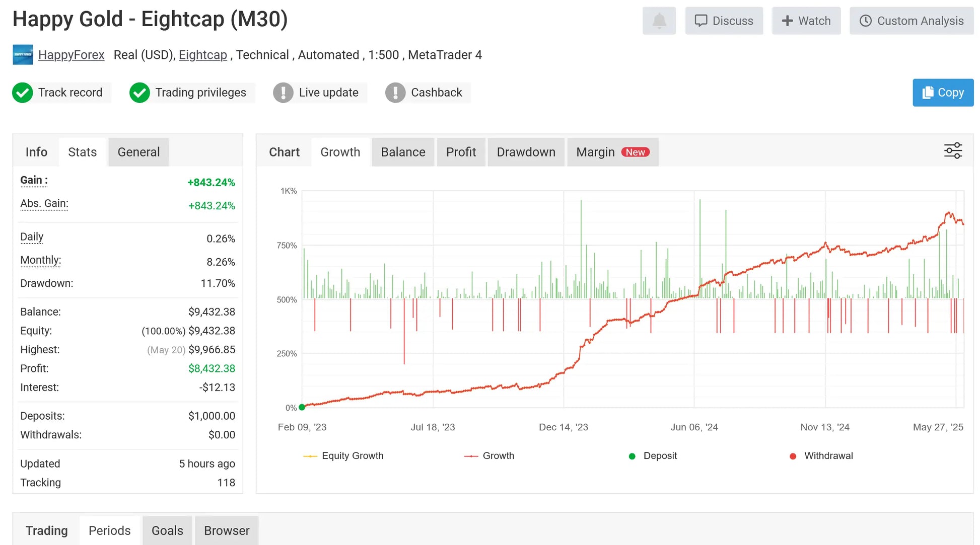The image size is (980, 545).
Task: Click the Live update warning icon
Action: 283,93
